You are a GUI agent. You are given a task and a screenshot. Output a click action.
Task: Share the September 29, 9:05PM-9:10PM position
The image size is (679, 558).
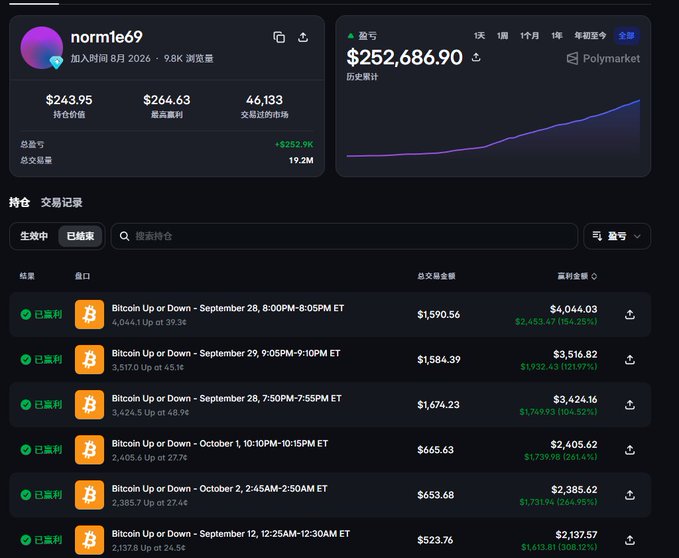click(x=630, y=359)
